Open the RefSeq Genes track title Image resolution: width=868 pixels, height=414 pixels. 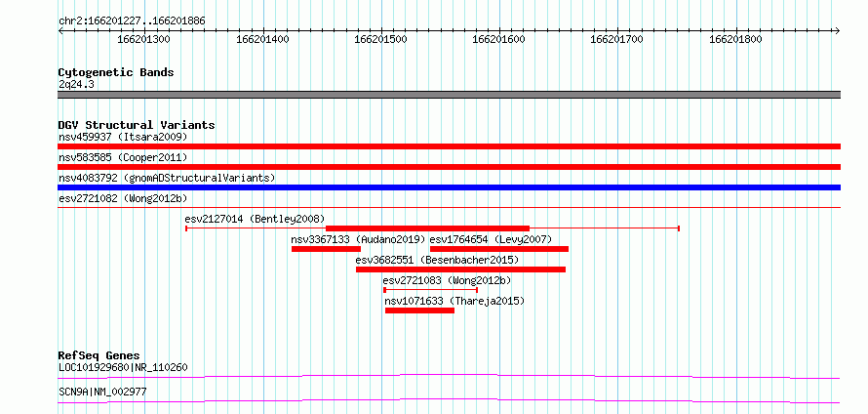click(x=99, y=355)
